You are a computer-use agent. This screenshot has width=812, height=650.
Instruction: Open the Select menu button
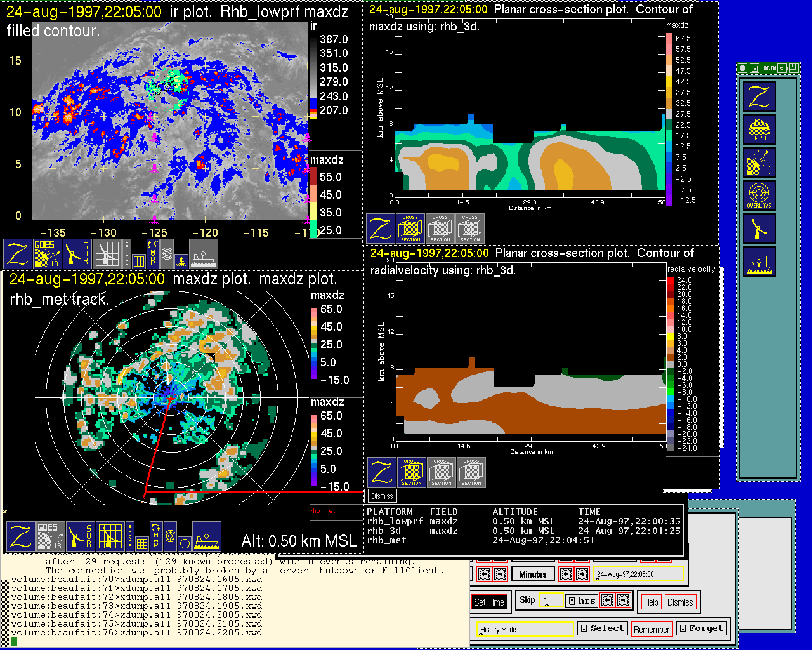[x=601, y=628]
